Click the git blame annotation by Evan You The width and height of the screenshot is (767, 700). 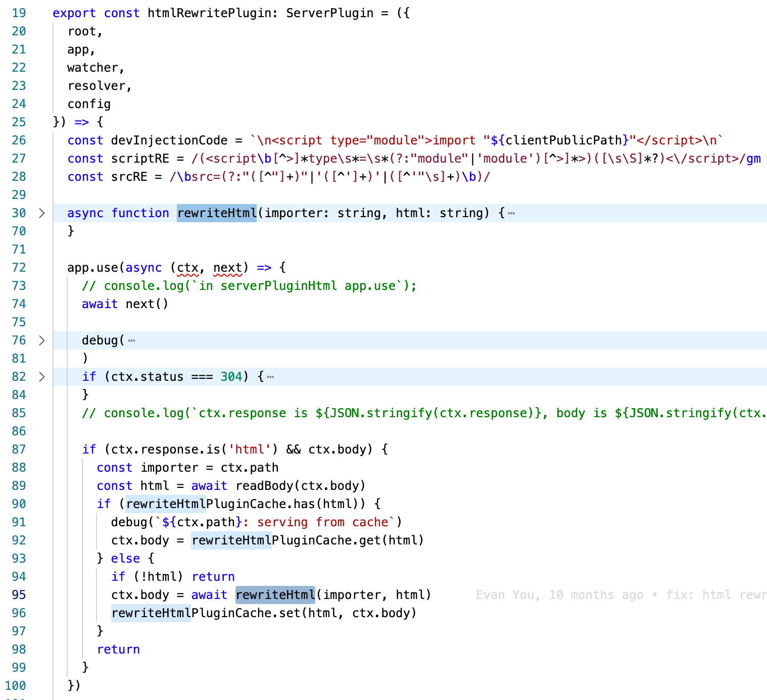(621, 595)
